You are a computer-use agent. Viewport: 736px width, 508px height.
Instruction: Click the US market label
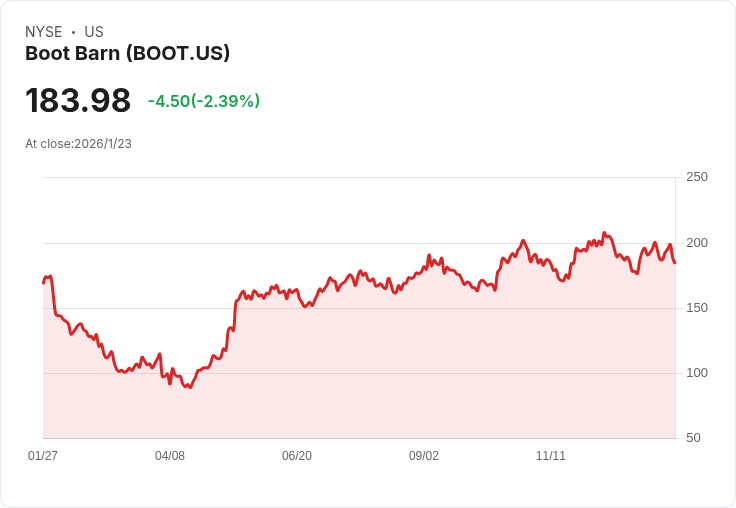94,32
